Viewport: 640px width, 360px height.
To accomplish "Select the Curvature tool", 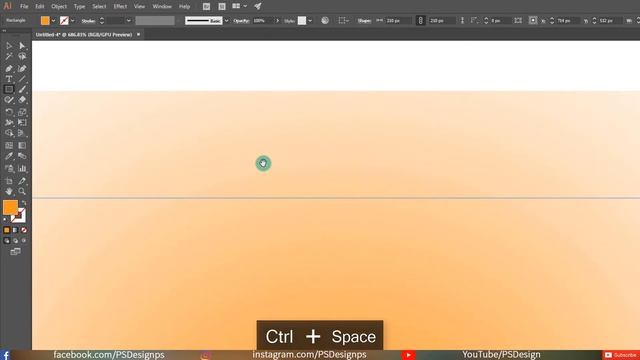I will click(22, 68).
